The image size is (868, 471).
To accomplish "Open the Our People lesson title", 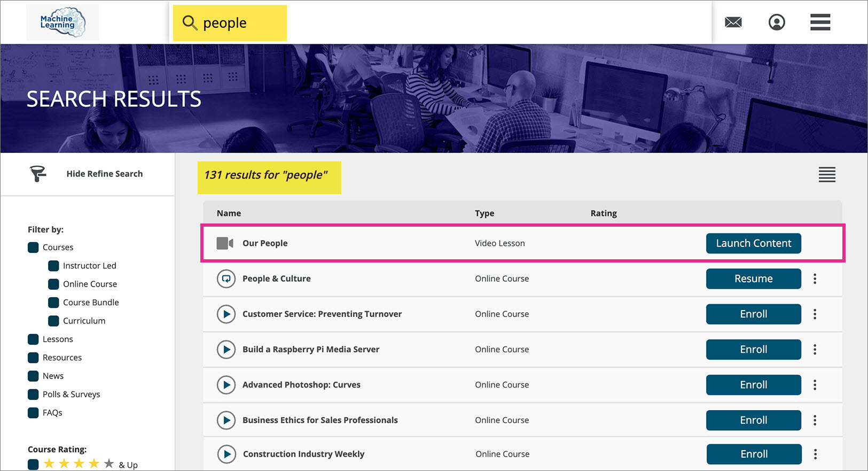I will (265, 243).
